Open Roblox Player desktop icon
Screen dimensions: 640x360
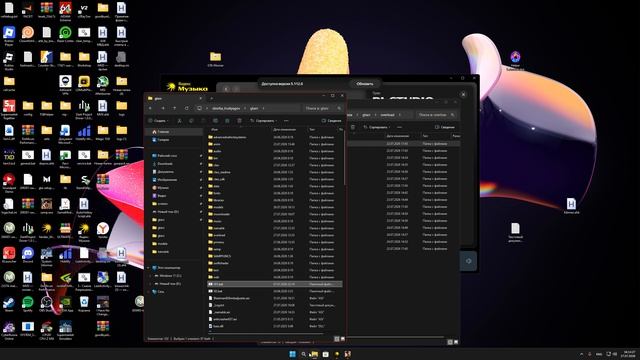[x=9, y=35]
